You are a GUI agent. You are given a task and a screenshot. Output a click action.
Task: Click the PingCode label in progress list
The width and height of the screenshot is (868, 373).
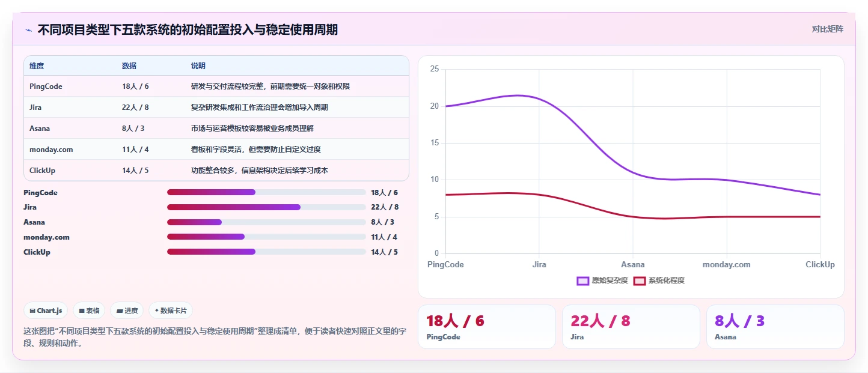tap(40, 193)
